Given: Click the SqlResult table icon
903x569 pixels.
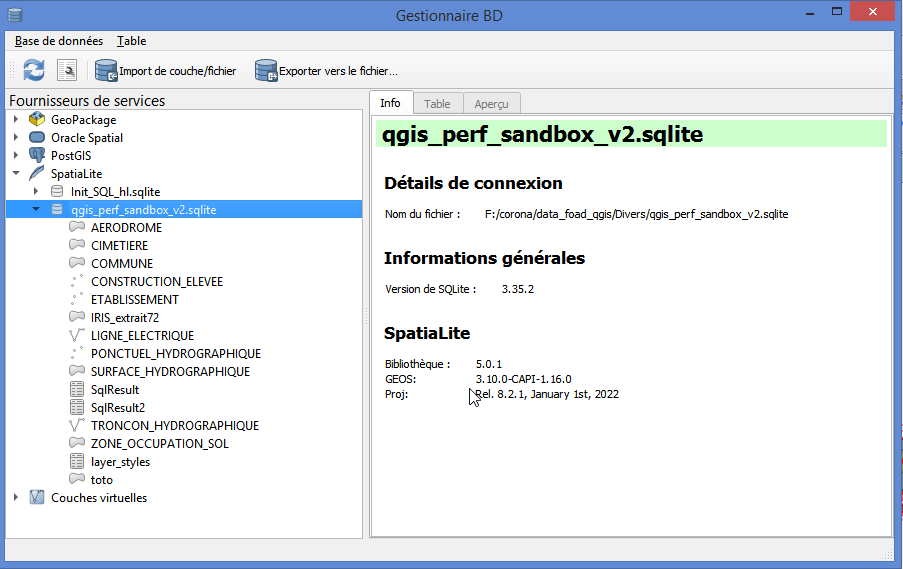Looking at the screenshot, I should tap(77, 389).
